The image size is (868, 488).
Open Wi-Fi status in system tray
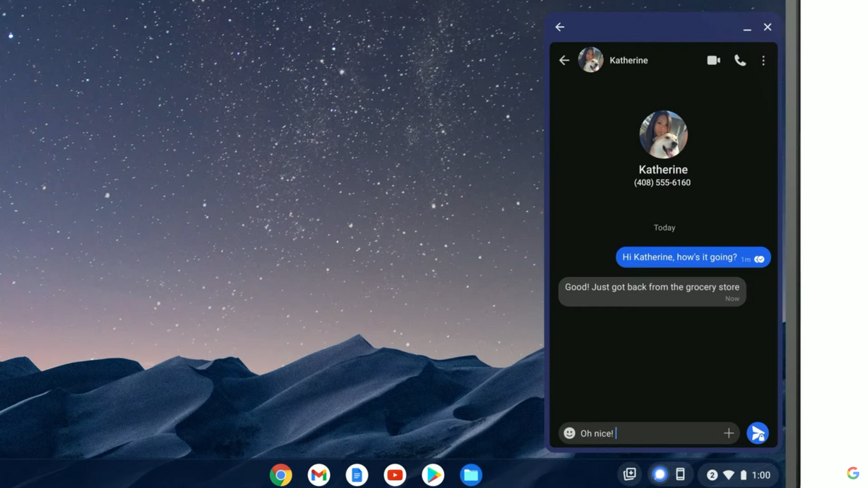point(728,475)
